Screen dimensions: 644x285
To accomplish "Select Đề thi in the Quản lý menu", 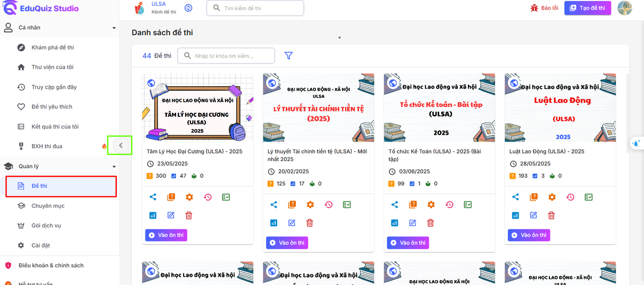I will (61, 186).
